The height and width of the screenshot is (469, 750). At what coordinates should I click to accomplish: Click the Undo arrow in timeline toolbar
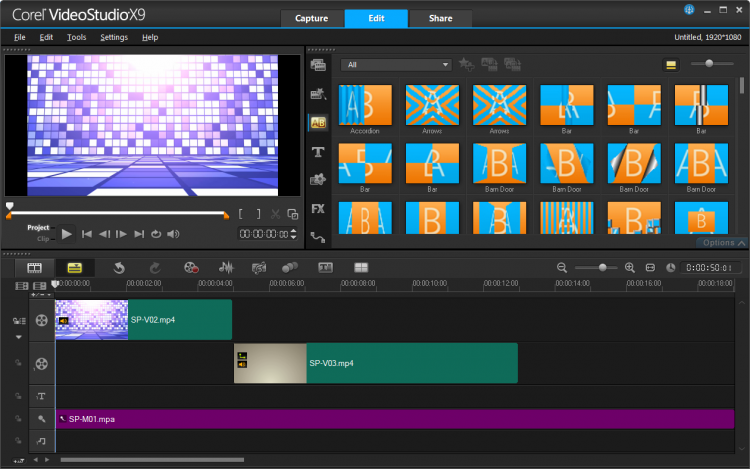pyautogui.click(x=119, y=268)
